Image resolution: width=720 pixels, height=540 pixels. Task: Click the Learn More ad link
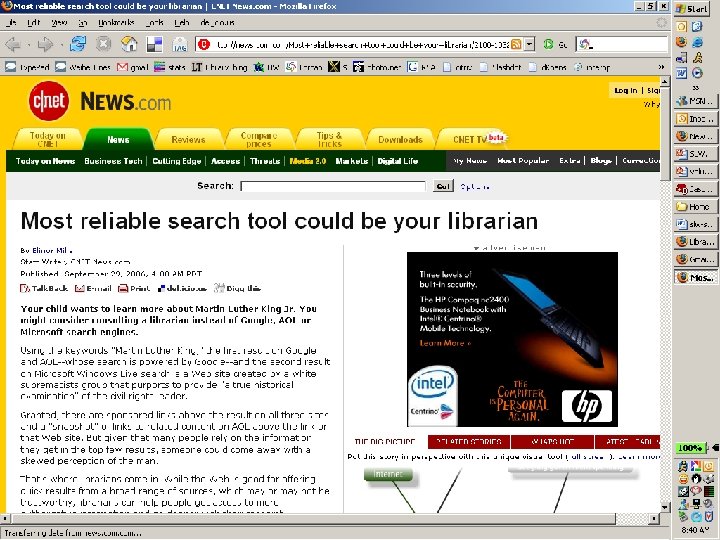pos(445,343)
